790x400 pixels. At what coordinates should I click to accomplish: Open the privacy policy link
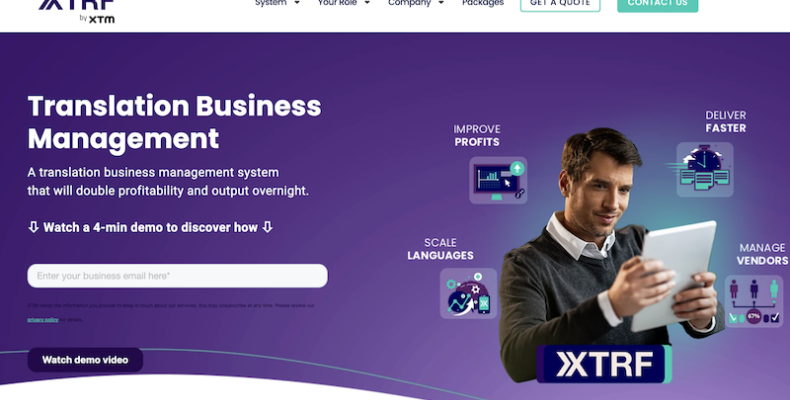pyautogui.click(x=43, y=319)
